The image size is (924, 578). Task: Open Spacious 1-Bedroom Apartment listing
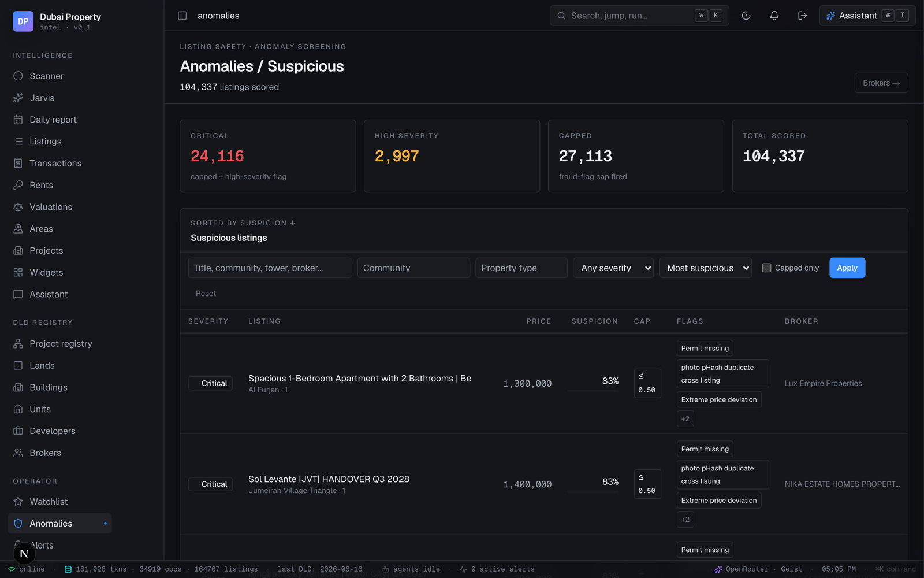pos(360,379)
